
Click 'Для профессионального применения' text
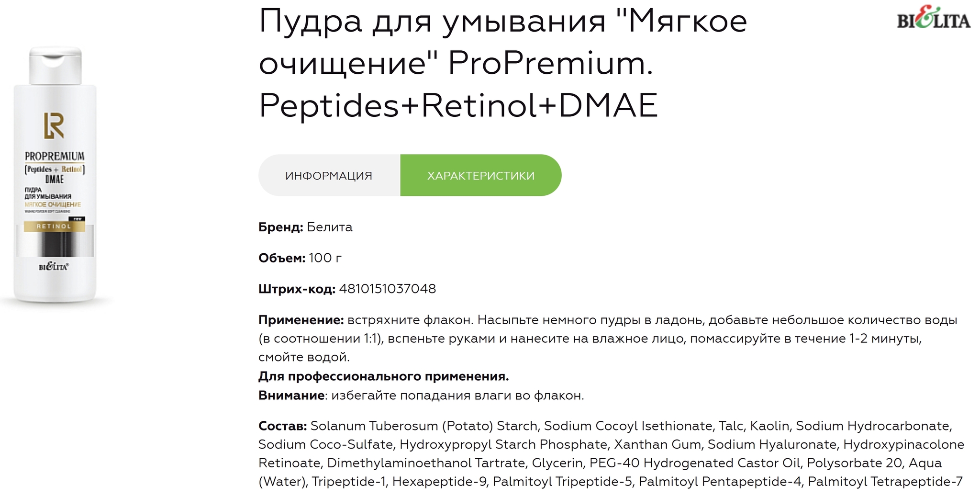tap(384, 376)
